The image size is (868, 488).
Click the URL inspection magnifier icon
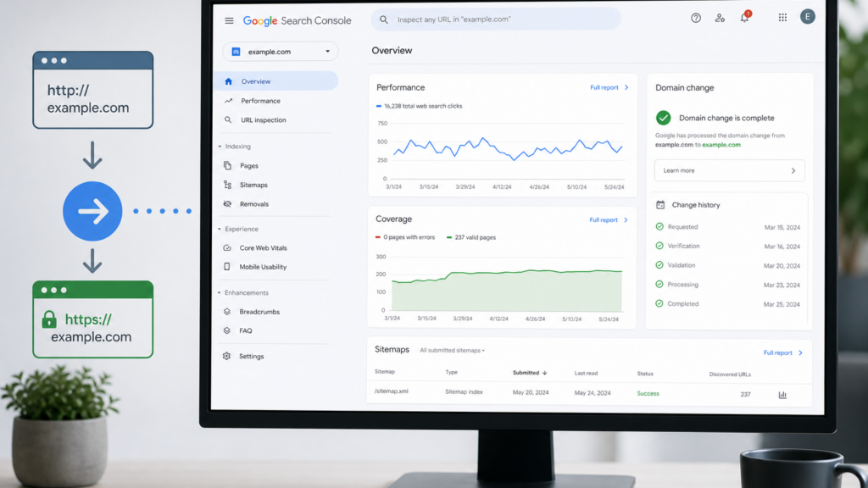[227, 119]
